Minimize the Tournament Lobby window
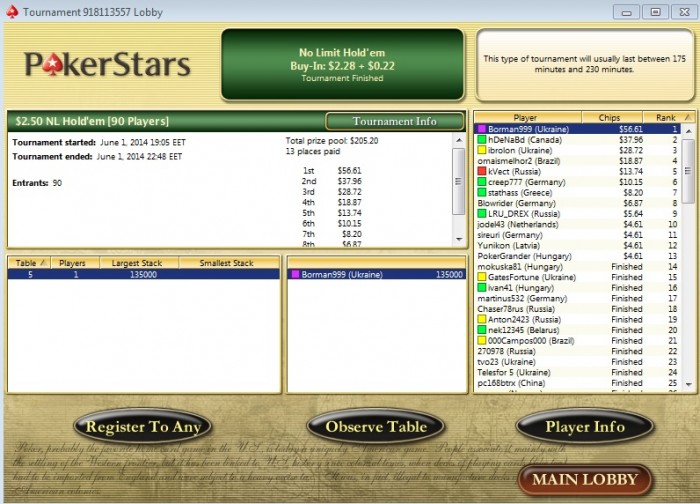This screenshot has height=504, width=700. click(626, 12)
